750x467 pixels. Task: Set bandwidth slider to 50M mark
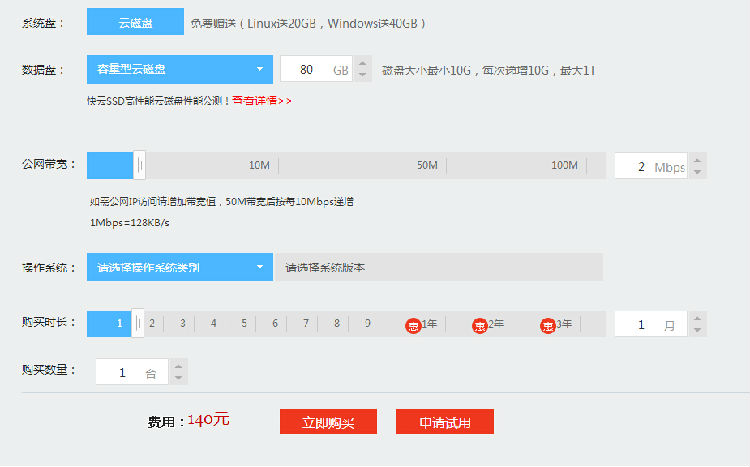[x=428, y=165]
